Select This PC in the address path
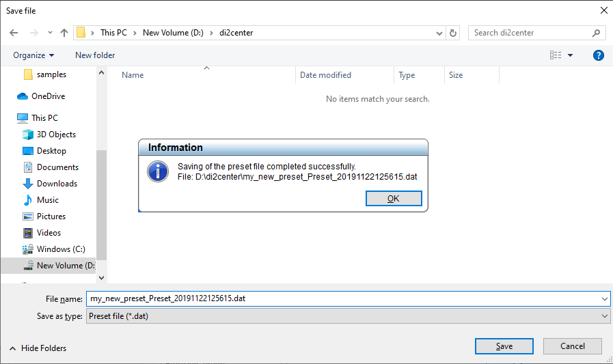This screenshot has height=364, width=613. click(113, 33)
